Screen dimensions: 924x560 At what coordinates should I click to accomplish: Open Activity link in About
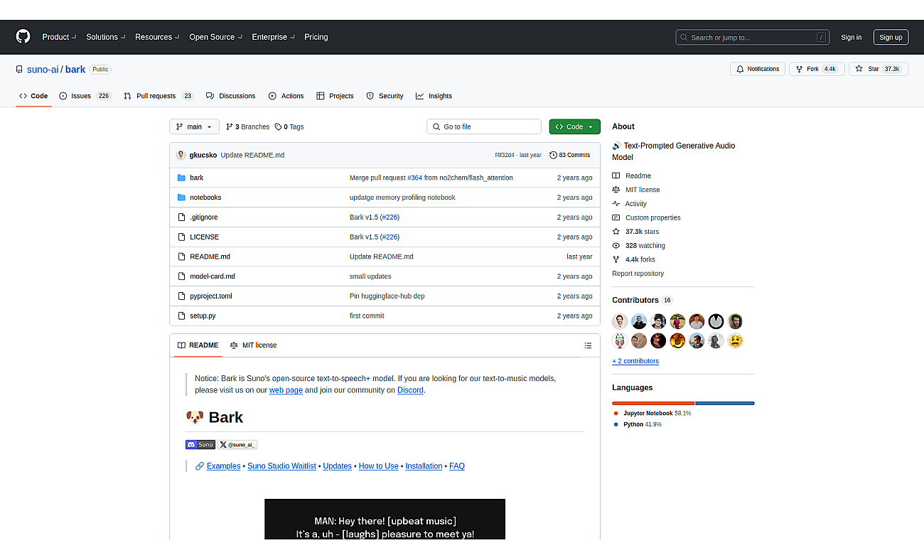[x=629, y=204]
